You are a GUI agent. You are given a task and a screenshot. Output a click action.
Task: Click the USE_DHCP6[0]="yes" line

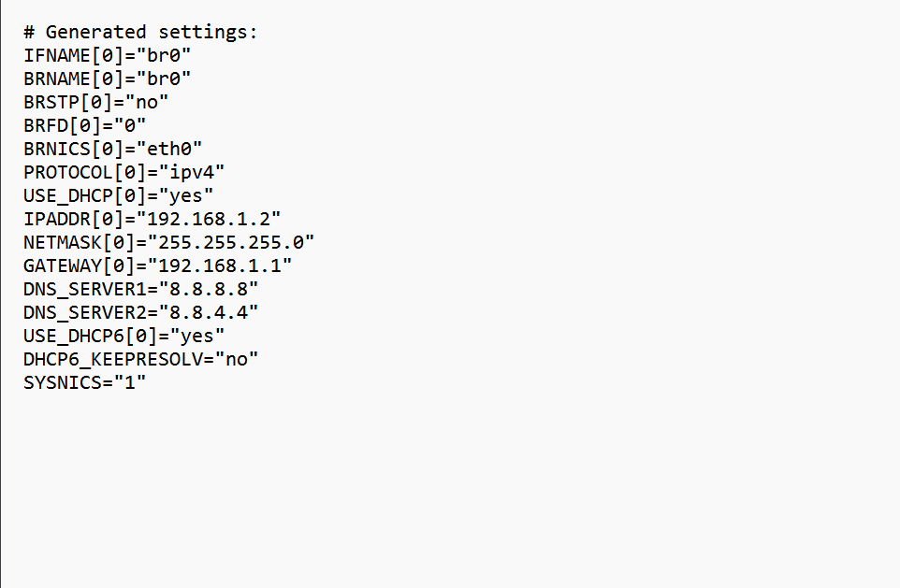tap(124, 337)
